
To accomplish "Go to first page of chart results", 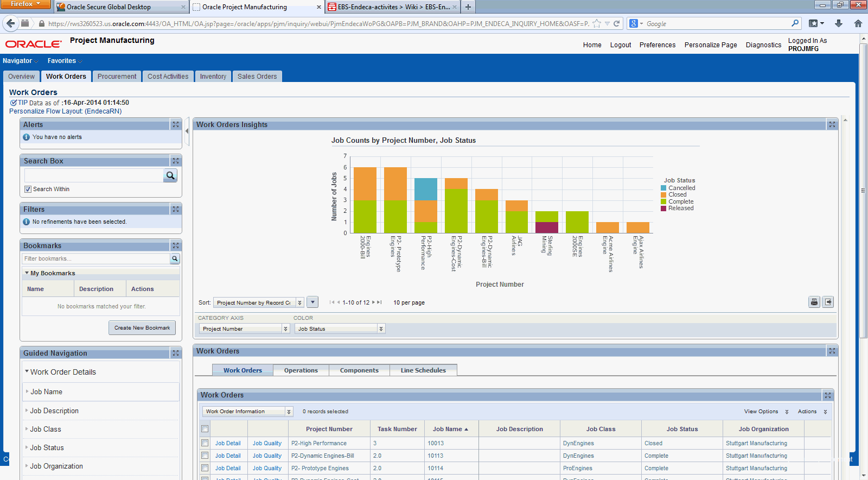I will pos(332,302).
